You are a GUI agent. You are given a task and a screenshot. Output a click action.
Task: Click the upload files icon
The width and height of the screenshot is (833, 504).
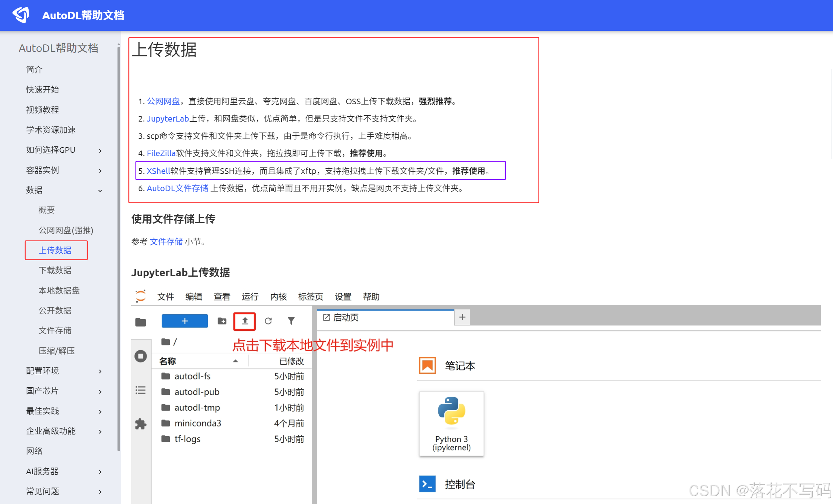point(245,321)
